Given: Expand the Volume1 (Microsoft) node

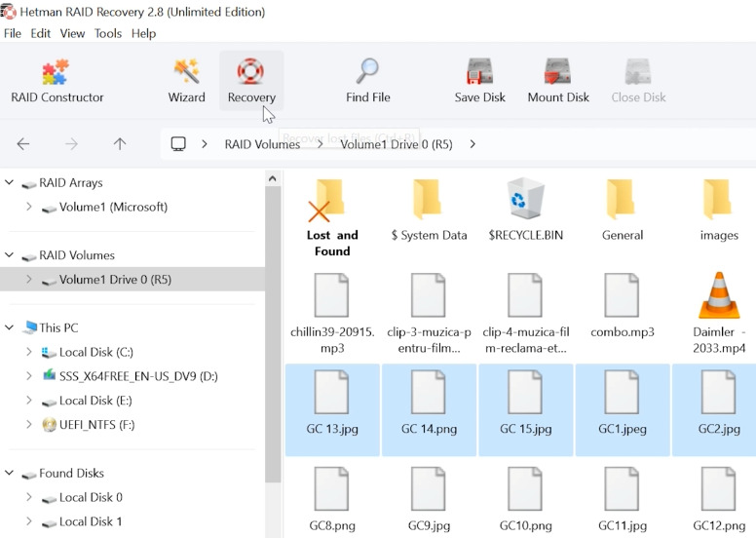Looking at the screenshot, I should tap(29, 207).
